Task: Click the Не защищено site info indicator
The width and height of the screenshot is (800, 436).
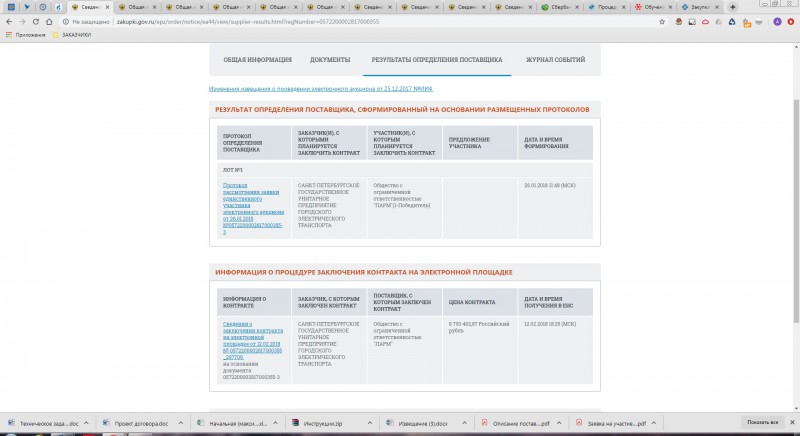Action: point(86,22)
